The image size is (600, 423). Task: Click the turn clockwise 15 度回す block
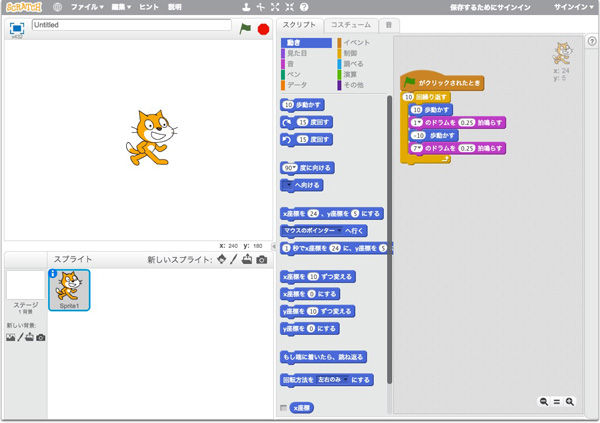pos(306,122)
